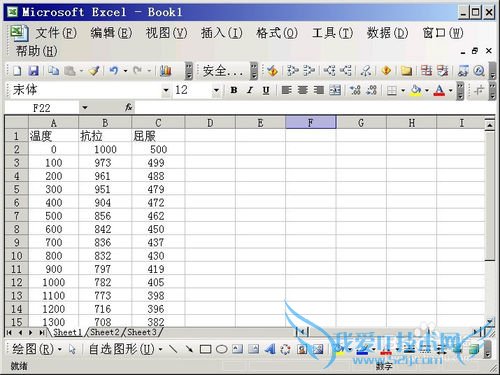Screen dimensions: 500x375
Task: Click the Select Objects pointer icon
Action: click(x=72, y=349)
